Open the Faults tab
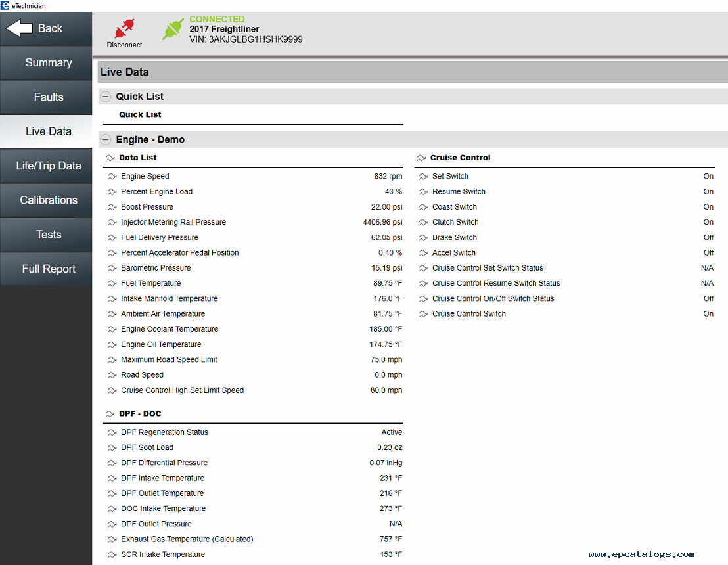The image size is (728, 565). point(46,97)
